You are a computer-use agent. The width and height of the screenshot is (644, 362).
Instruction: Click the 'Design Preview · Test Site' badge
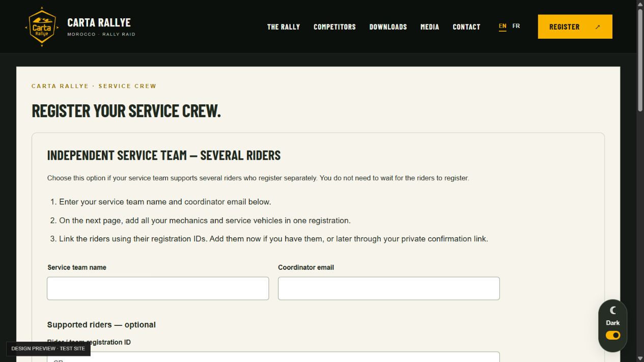point(48,349)
